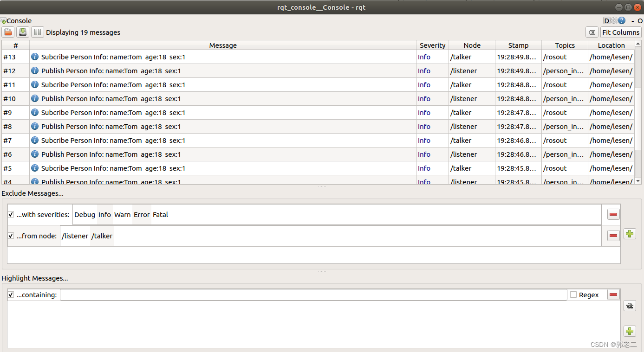Sort by Message column header
The image size is (644, 352).
click(223, 45)
